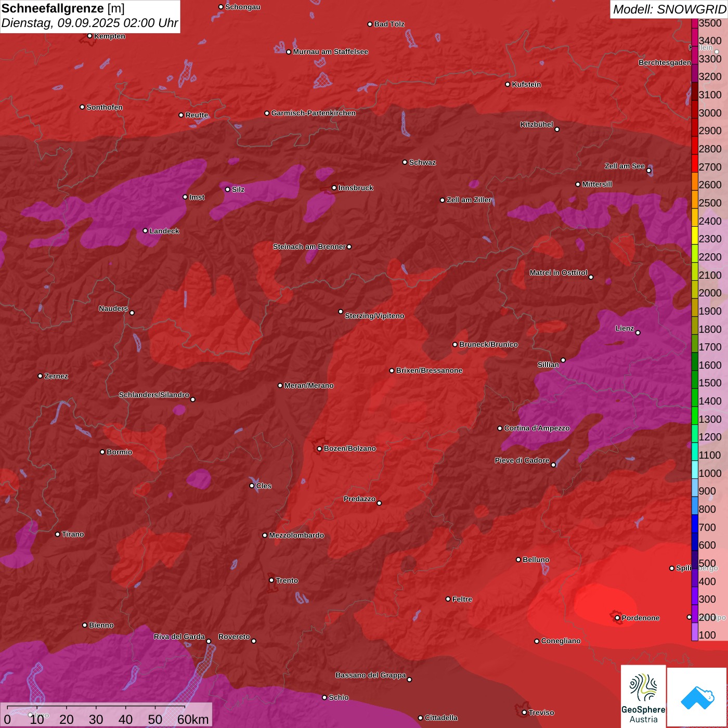The height and width of the screenshot is (728, 728).
Task: Choose the 1500 green legend swatch
Action: click(695, 379)
